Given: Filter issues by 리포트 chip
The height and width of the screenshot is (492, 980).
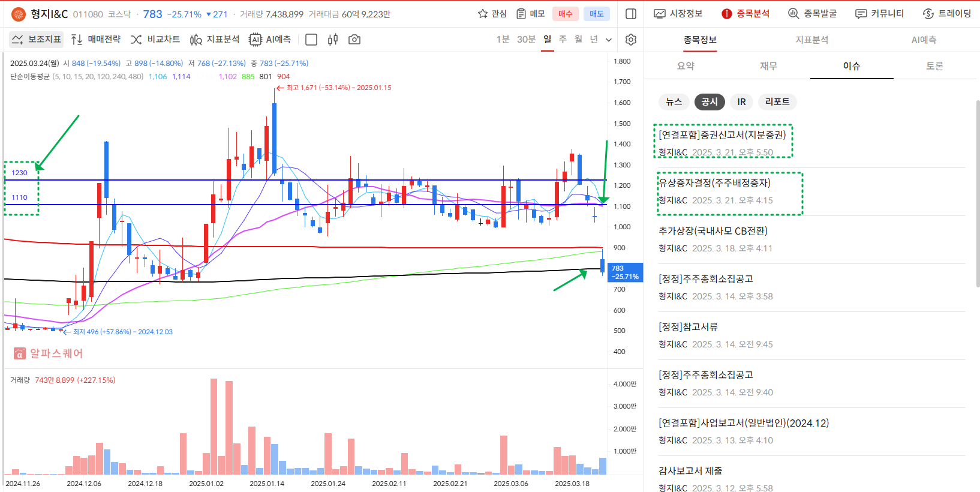Looking at the screenshot, I should point(777,102).
